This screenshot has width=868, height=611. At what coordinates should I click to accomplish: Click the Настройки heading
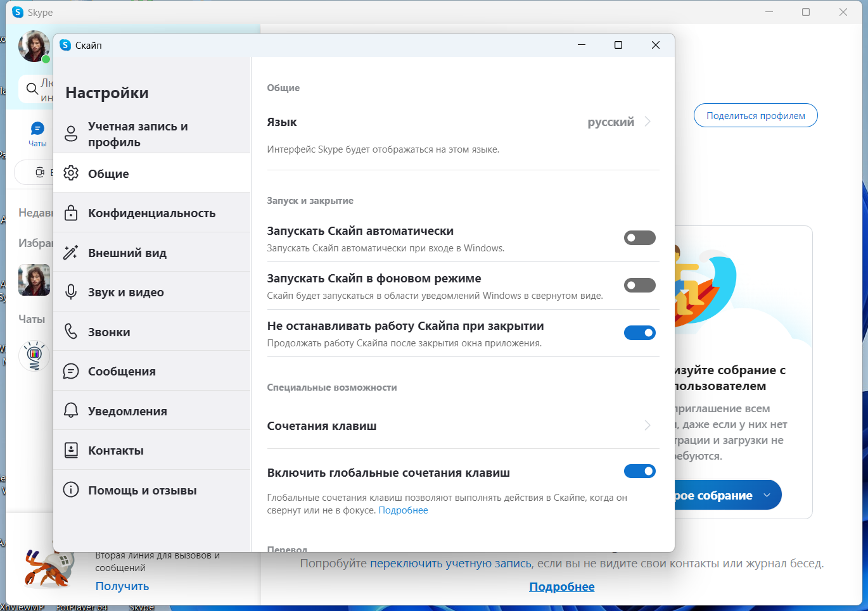coord(107,93)
